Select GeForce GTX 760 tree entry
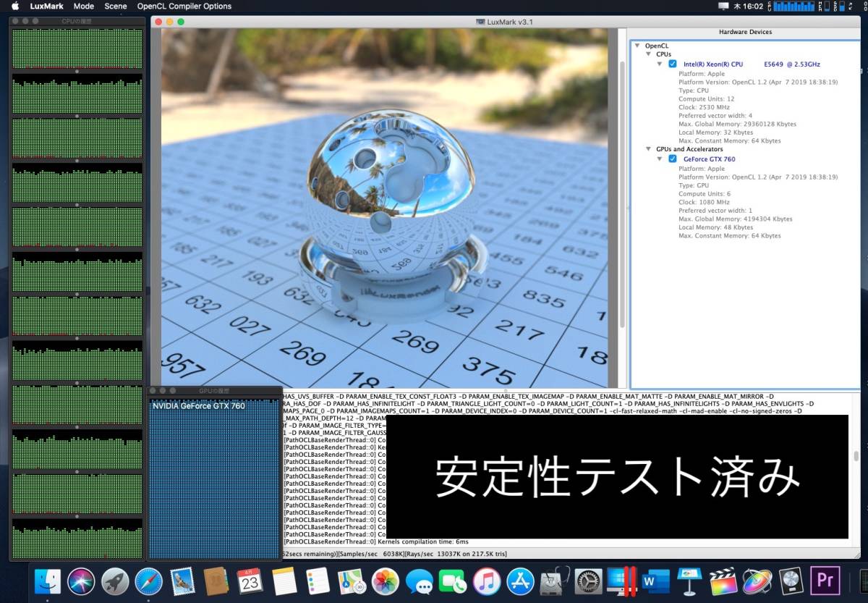The width and height of the screenshot is (868, 603). 709,159
